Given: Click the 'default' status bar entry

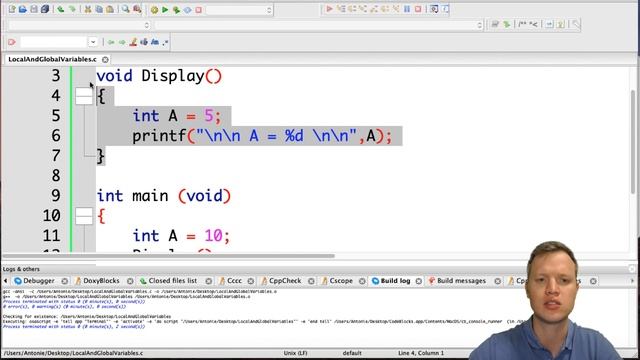Looking at the screenshot, I should point(352,353).
